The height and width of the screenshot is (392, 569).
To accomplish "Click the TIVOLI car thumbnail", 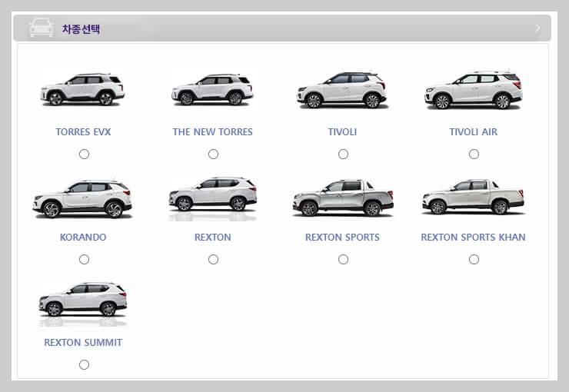I will [342, 89].
